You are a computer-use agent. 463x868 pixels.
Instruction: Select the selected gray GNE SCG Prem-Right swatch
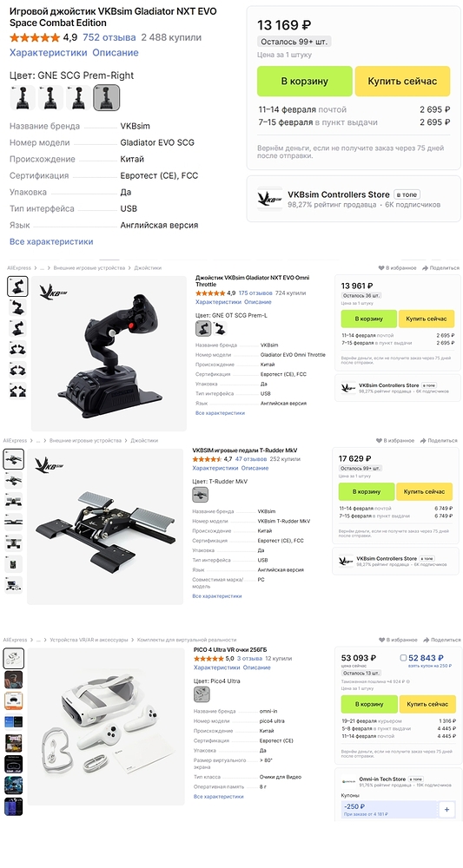(x=106, y=98)
